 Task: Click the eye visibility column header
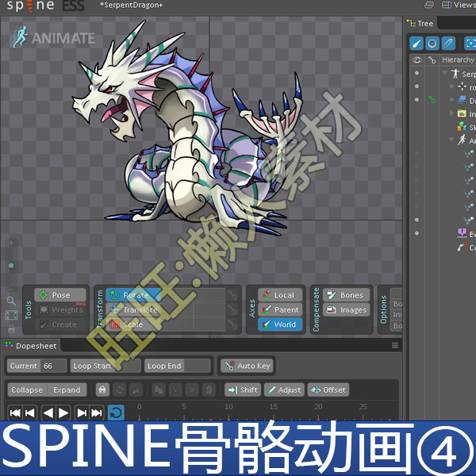pos(416,60)
